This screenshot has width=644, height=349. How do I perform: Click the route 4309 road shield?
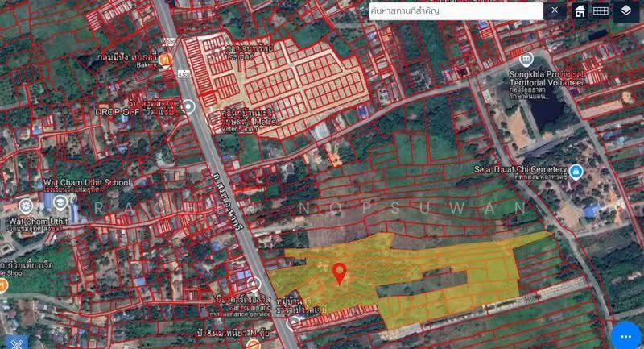[184, 74]
